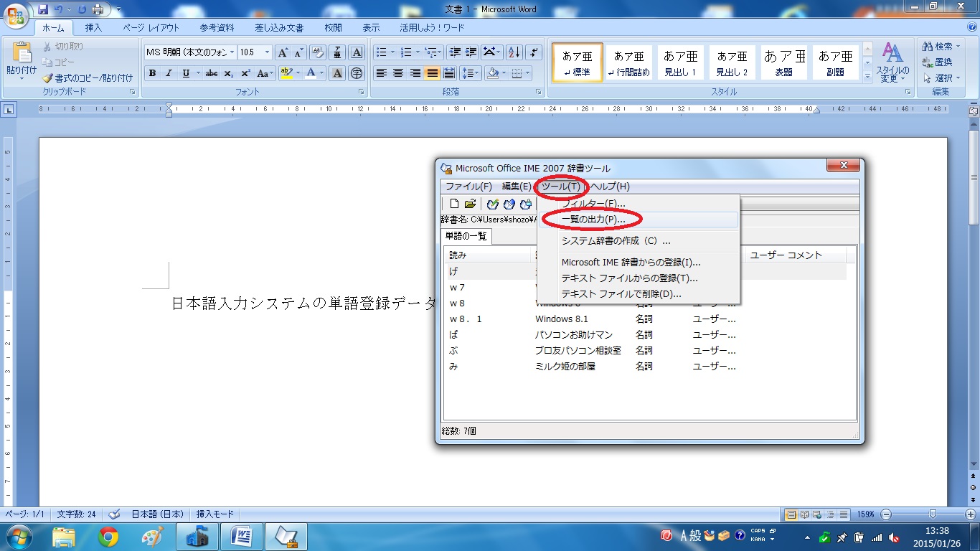Click the character border icon
Screen dimensions: 980x551
pos(357,52)
